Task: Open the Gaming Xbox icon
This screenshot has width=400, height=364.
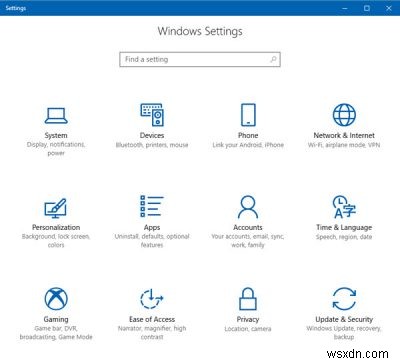Action: click(x=56, y=299)
